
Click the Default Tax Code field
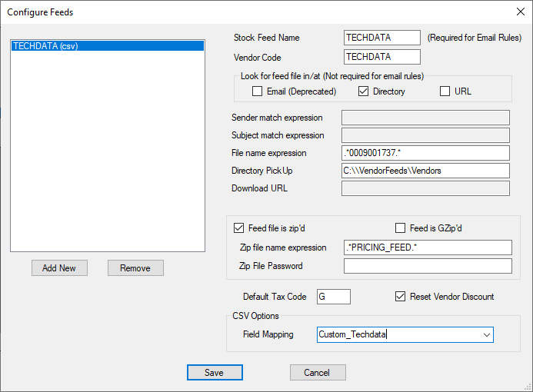pyautogui.click(x=333, y=297)
